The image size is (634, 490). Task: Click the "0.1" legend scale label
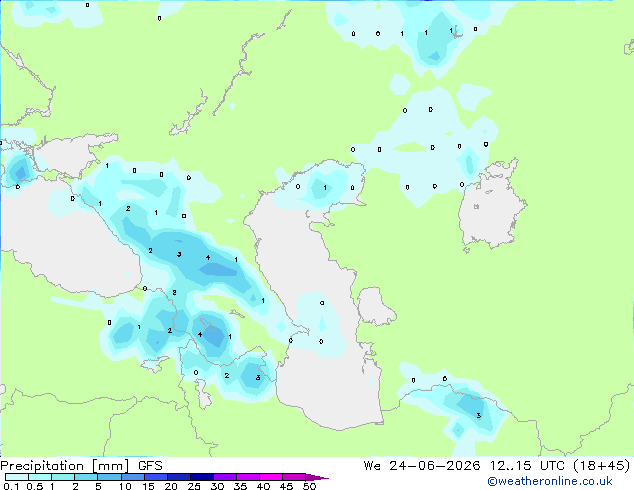(11, 486)
